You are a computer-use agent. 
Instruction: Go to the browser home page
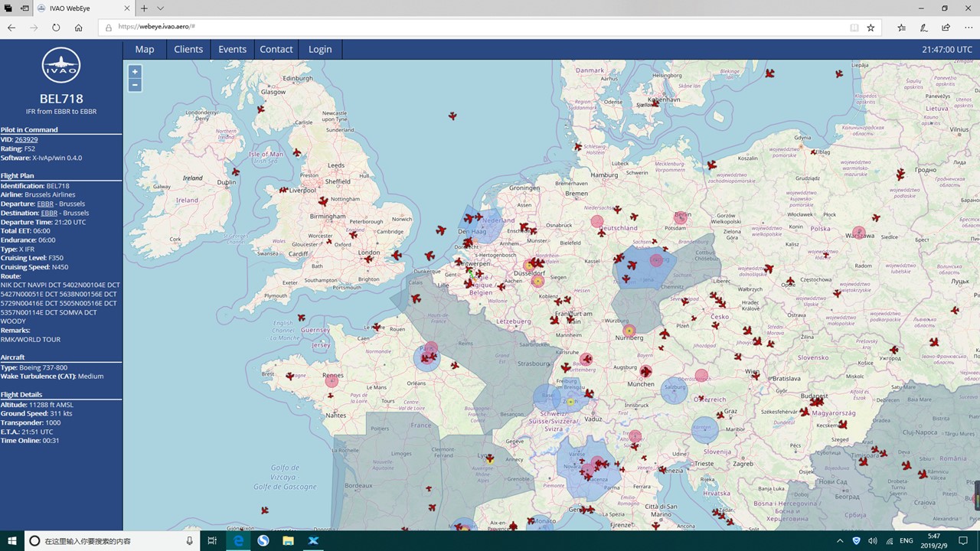(78, 28)
